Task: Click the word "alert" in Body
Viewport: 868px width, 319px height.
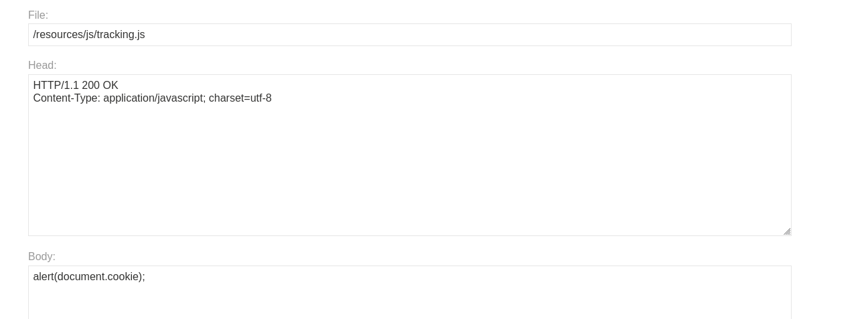Action: pyautogui.click(x=43, y=277)
